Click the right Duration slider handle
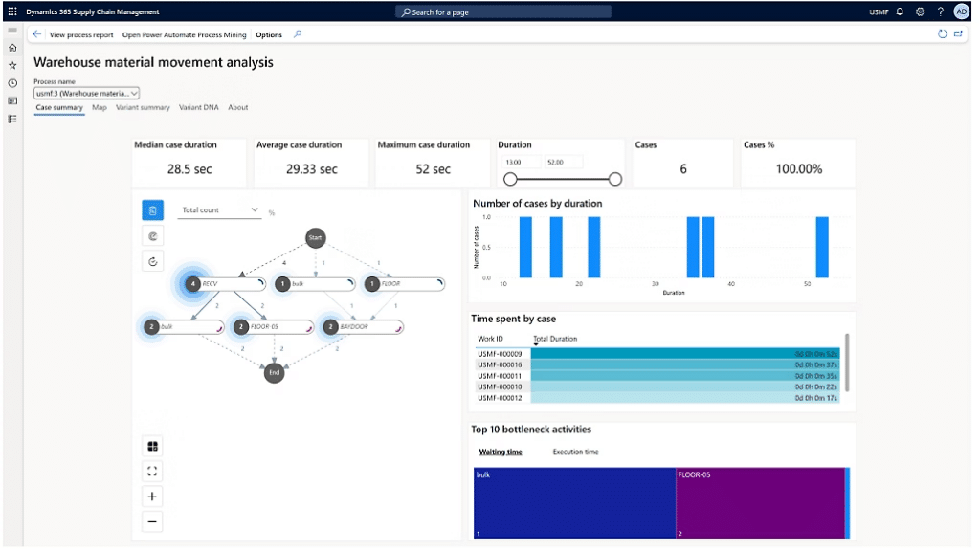The width and height of the screenshot is (980, 551). click(615, 179)
